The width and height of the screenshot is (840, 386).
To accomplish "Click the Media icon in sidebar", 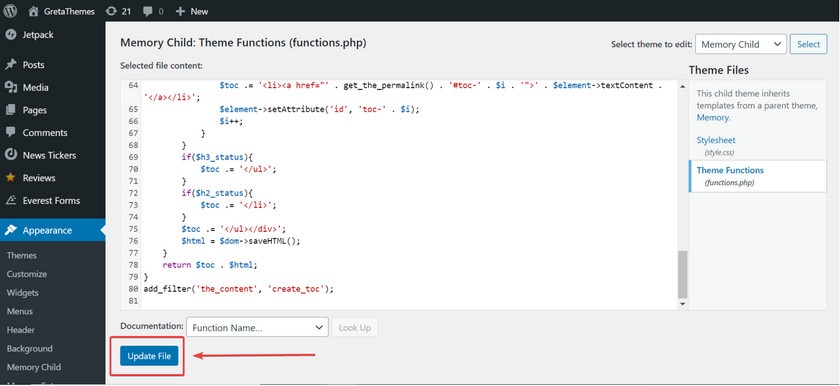I will [x=10, y=87].
